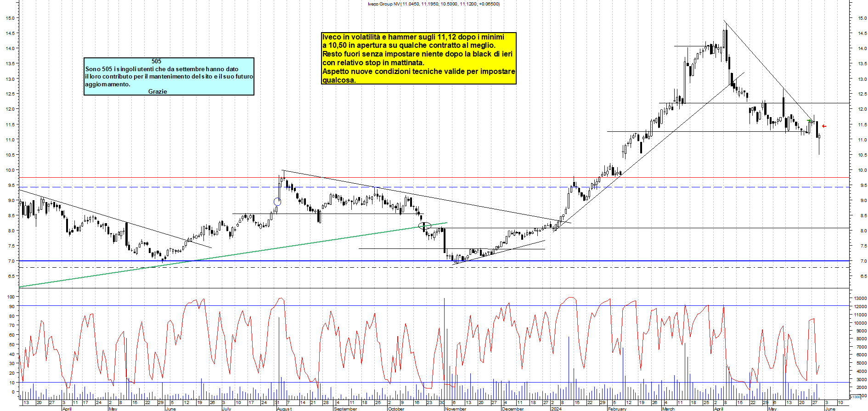Viewport: 868px width, 411px height.
Task: Select the dash-dot line below 7.0
Action: click(434, 267)
